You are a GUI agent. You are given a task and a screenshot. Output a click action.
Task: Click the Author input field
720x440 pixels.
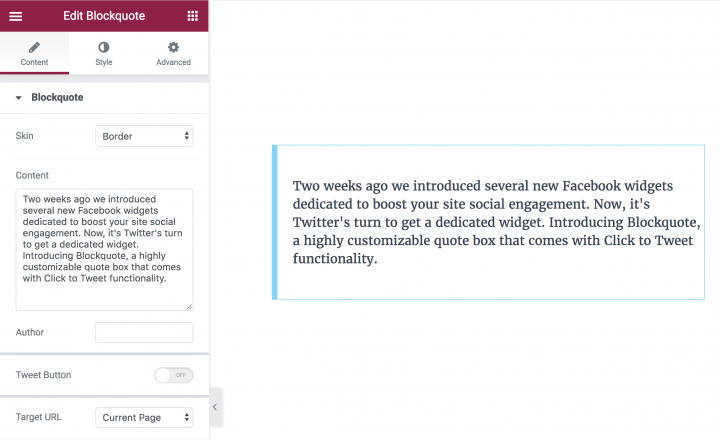tap(144, 332)
